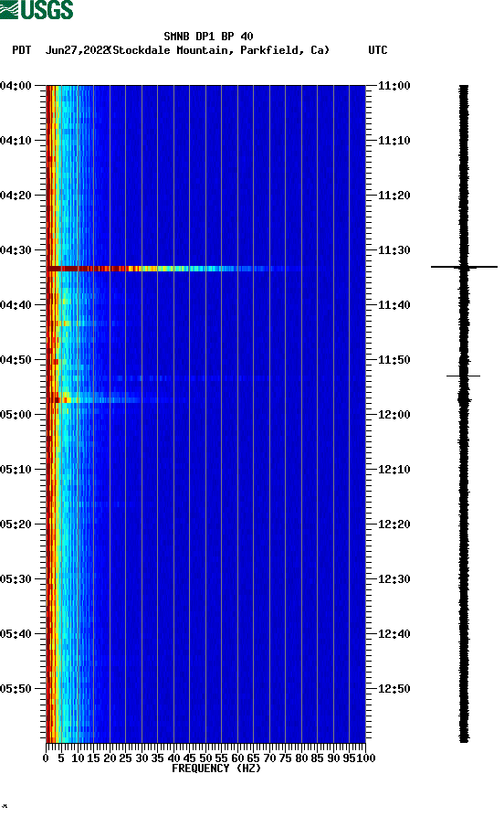Click the 04:30 PDT time label

click(16, 249)
